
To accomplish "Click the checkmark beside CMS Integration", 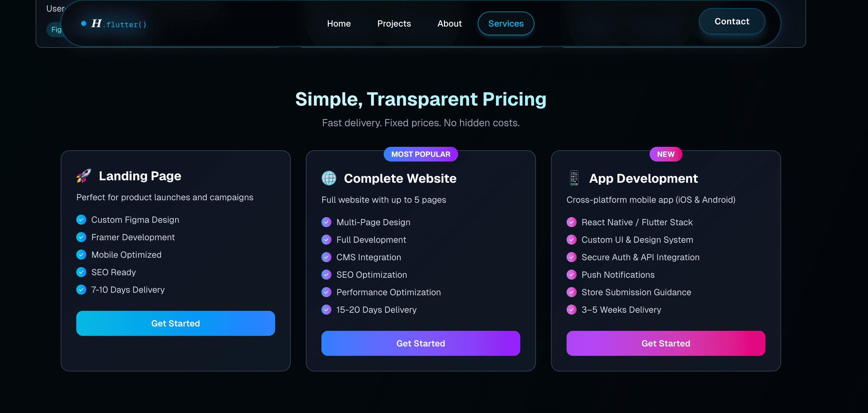I will [x=326, y=257].
